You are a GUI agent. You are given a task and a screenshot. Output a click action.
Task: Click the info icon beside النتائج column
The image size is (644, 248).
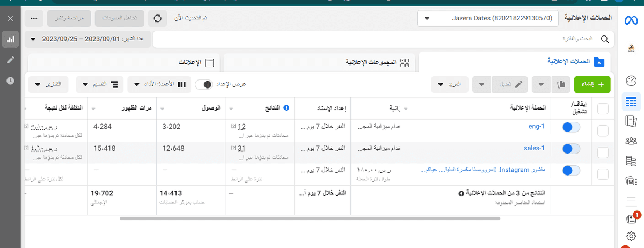coord(286,108)
